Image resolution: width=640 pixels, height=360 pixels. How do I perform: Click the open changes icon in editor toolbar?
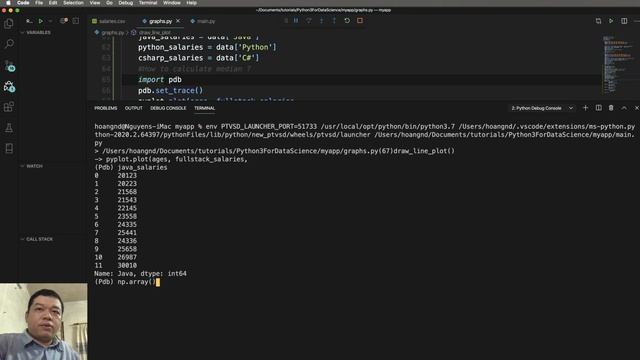point(598,21)
